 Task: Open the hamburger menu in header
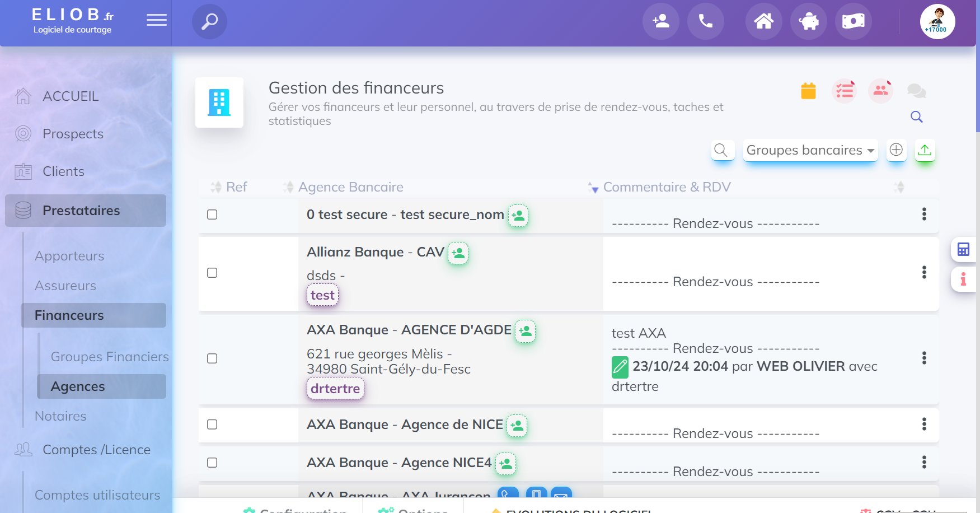coord(157,20)
